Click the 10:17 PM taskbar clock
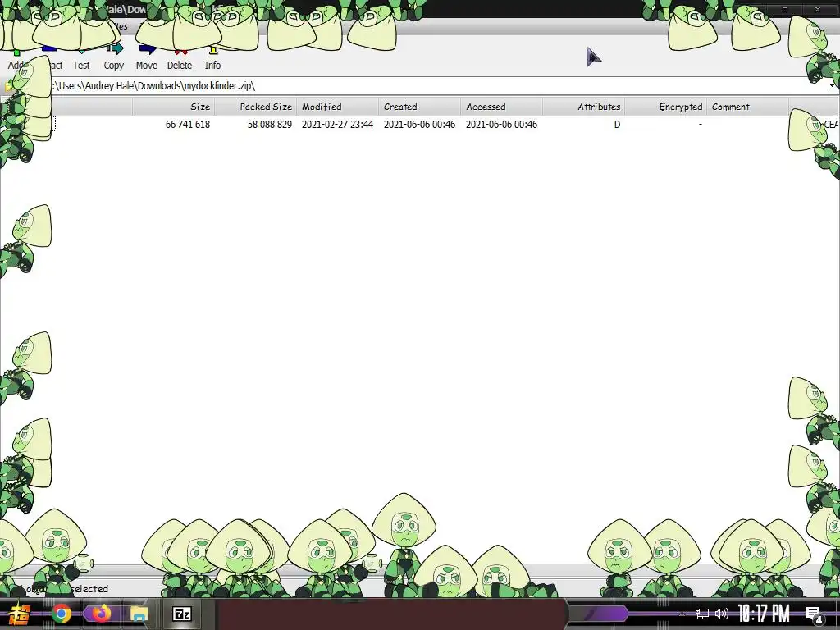840x630 pixels. tap(764, 614)
